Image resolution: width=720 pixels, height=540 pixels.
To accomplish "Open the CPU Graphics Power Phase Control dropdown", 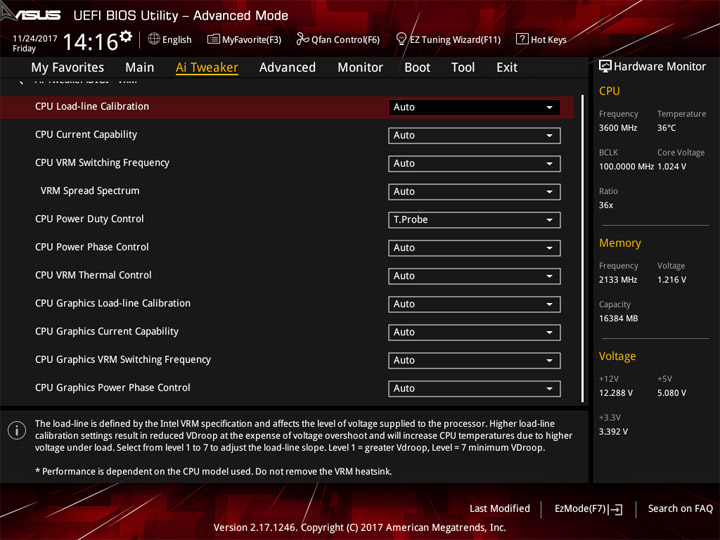I will tap(474, 388).
